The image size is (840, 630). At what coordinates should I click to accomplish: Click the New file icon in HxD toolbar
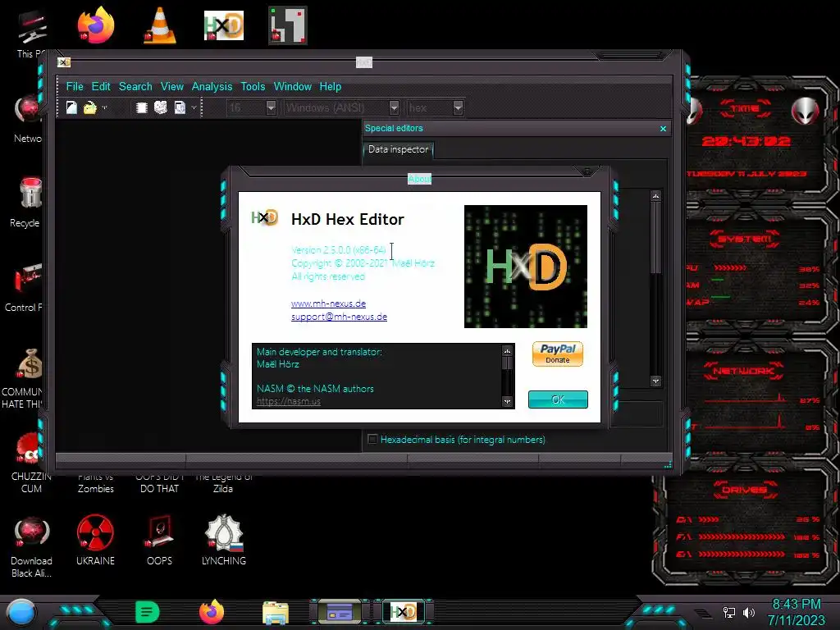[x=71, y=107]
